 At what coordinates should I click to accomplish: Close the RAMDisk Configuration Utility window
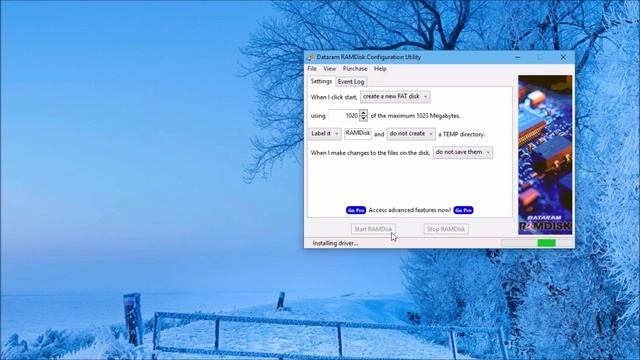(x=563, y=57)
